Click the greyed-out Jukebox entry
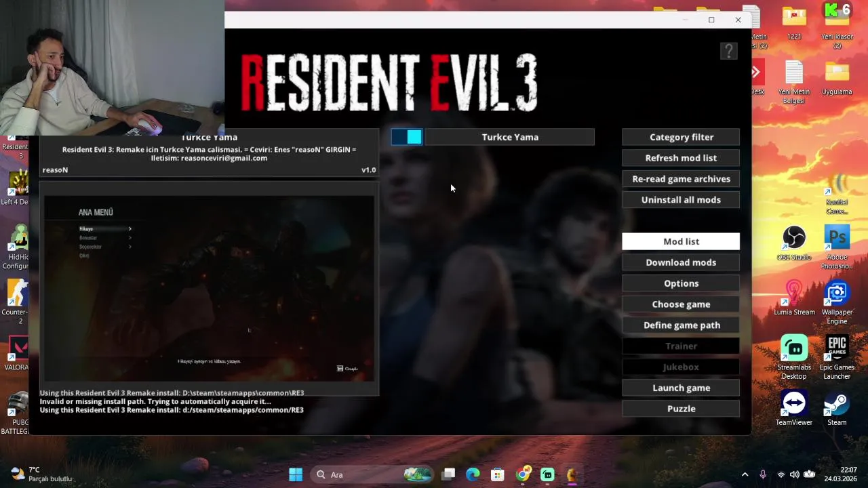 pyautogui.click(x=681, y=367)
